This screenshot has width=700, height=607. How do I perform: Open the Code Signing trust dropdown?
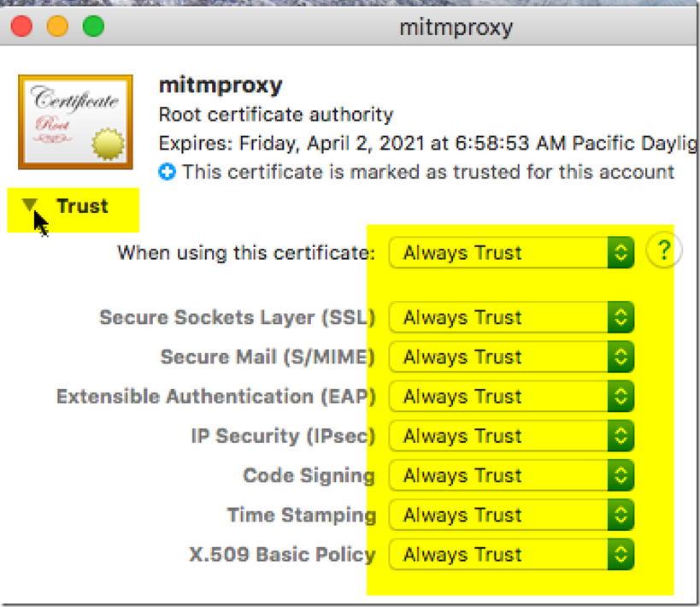512,475
